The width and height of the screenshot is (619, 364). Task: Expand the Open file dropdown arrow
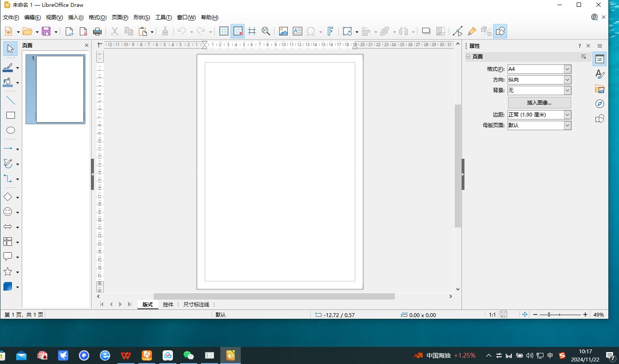click(x=37, y=32)
